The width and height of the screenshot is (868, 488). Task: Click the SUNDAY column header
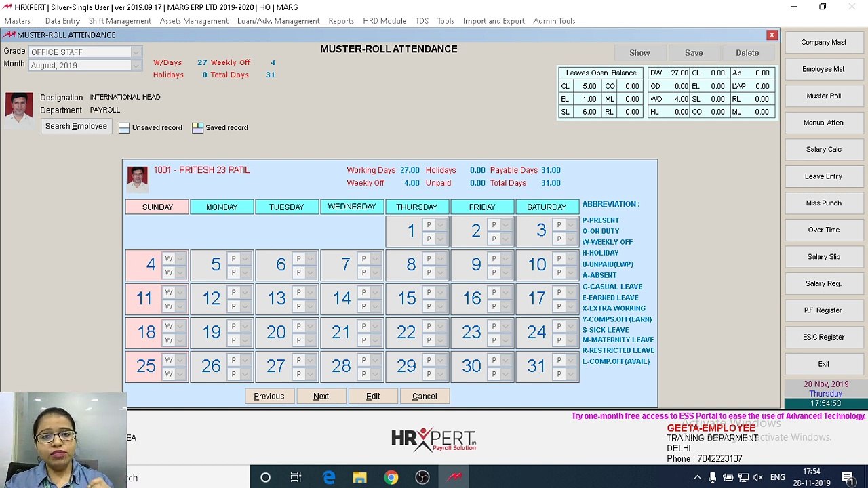(x=157, y=207)
